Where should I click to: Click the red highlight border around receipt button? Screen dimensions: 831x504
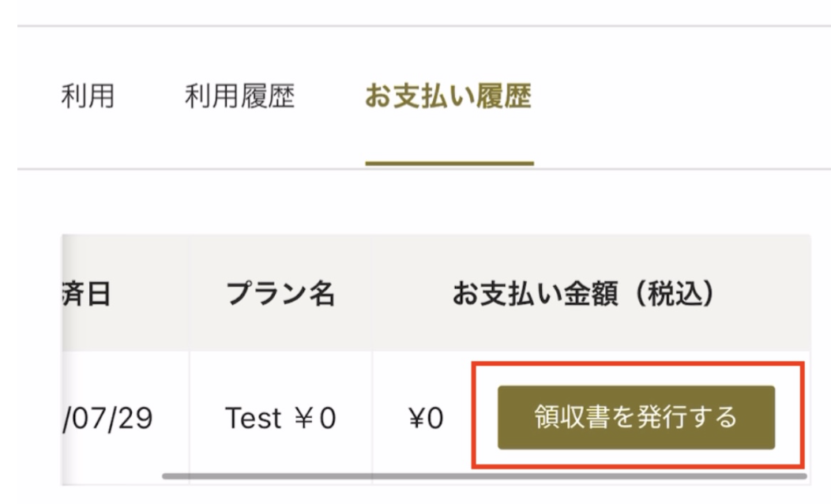[x=637, y=363]
